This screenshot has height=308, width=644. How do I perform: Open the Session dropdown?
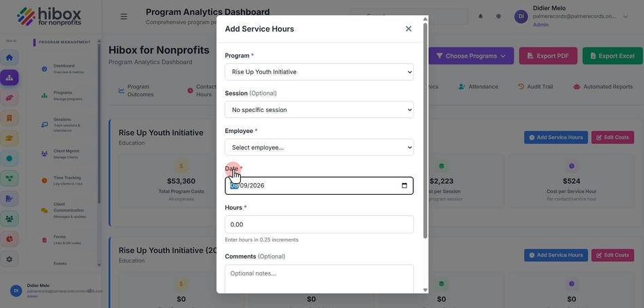pyautogui.click(x=319, y=110)
